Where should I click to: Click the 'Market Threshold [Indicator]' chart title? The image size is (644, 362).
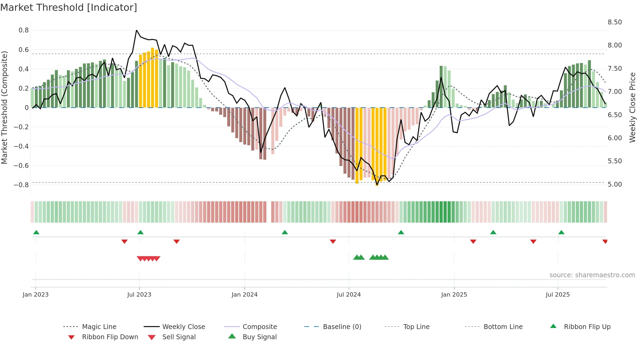(69, 8)
